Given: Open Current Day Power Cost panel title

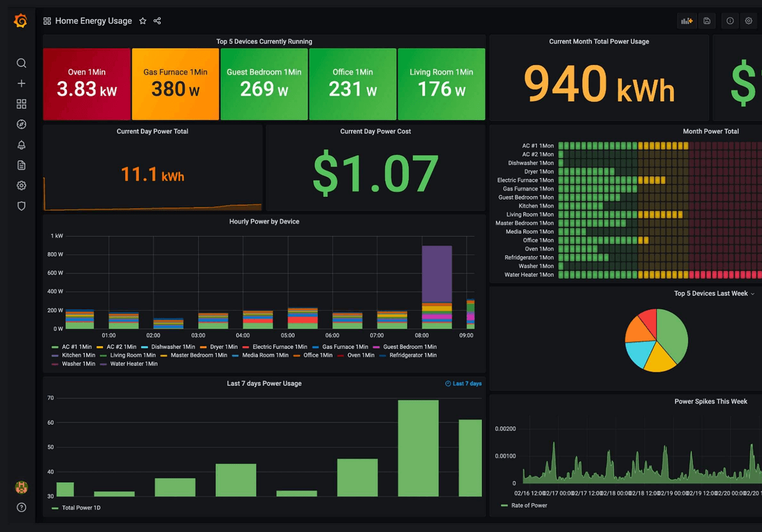Looking at the screenshot, I should pyautogui.click(x=375, y=131).
